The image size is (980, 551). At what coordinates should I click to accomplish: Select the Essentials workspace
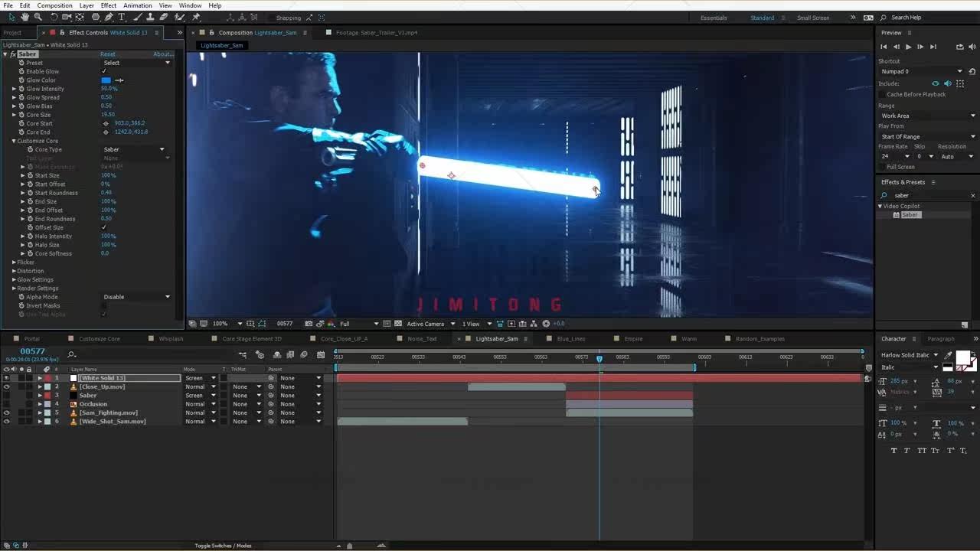[x=714, y=18]
